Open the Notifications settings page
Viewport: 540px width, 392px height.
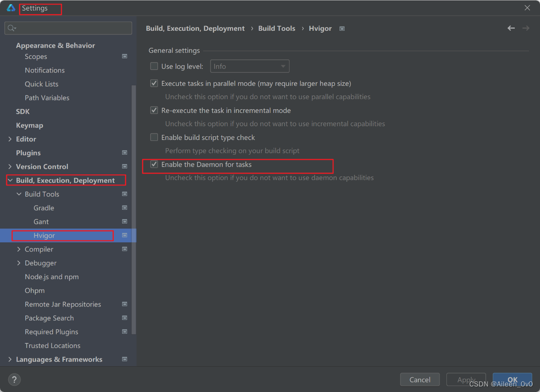pos(45,70)
